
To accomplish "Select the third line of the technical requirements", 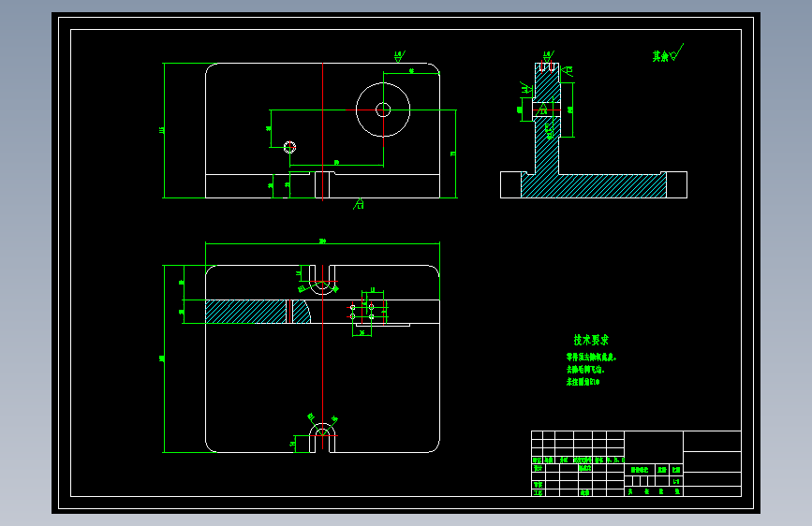I will click(583, 382).
